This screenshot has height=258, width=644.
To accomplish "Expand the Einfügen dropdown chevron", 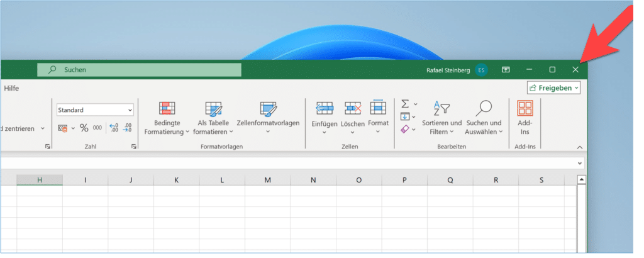I will (x=325, y=132).
